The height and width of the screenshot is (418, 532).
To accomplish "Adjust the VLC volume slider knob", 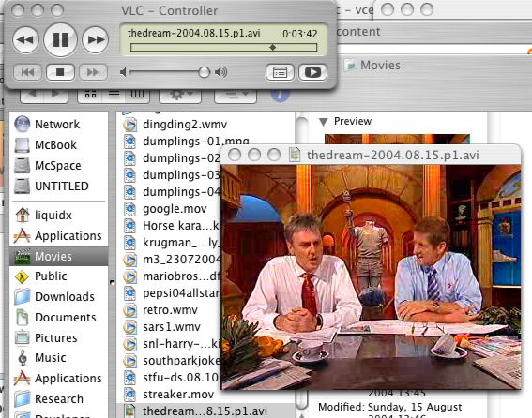I will [204, 72].
